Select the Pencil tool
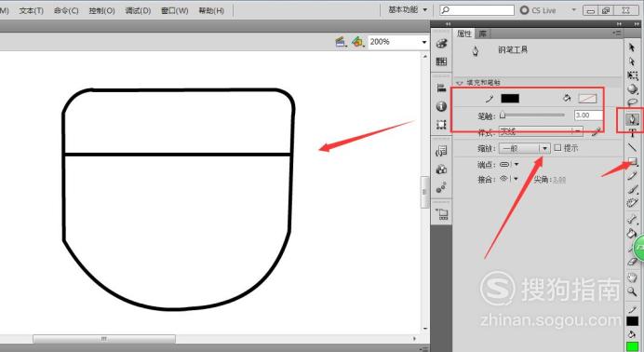Image resolution: width=644 pixels, height=352 pixels. [633, 176]
